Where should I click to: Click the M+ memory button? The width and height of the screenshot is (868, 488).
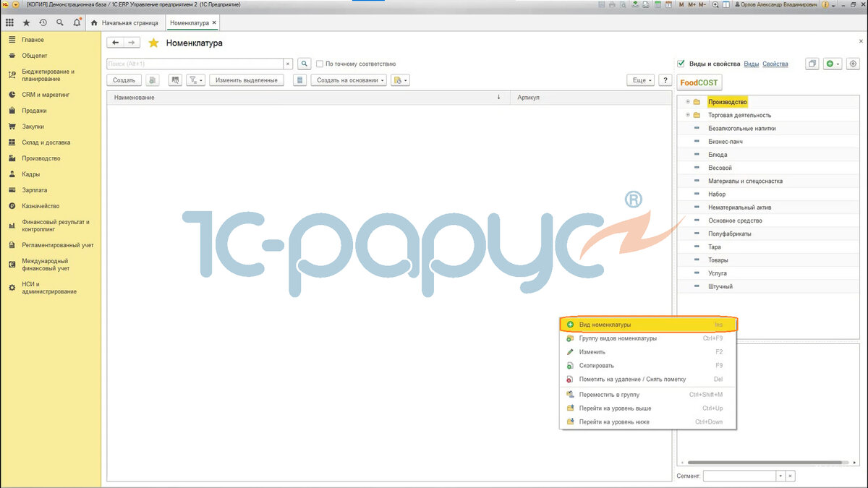coord(692,4)
